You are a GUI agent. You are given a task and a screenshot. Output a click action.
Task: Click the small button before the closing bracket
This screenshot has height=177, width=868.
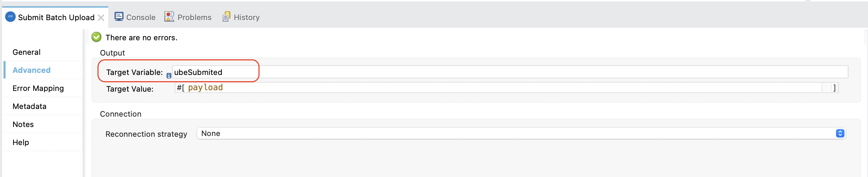tap(827, 88)
